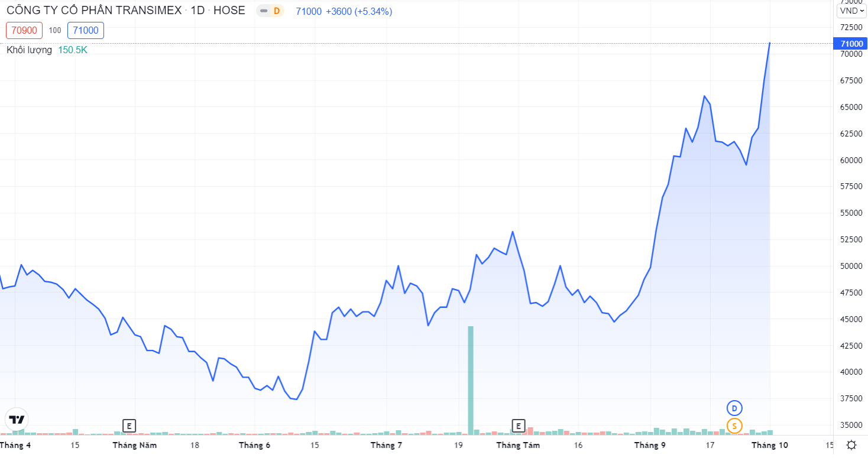The height and width of the screenshot is (458, 868).
Task: Click the red 70900 sell button
Action: pos(24,30)
